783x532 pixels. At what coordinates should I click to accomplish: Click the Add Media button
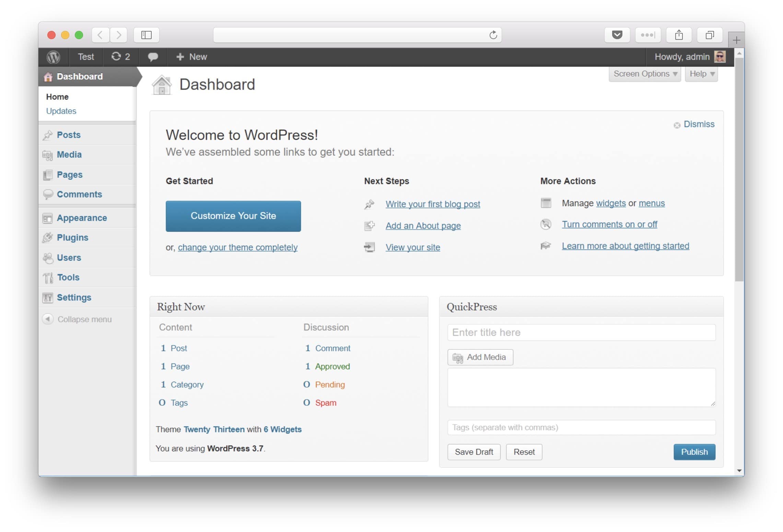480,357
